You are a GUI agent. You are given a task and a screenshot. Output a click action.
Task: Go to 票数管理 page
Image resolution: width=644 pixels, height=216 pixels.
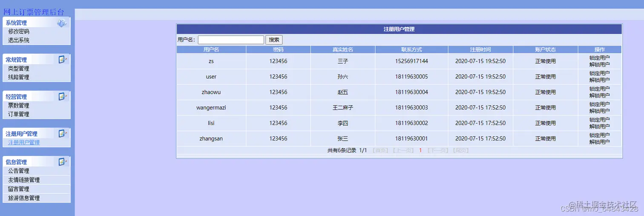[x=19, y=106]
